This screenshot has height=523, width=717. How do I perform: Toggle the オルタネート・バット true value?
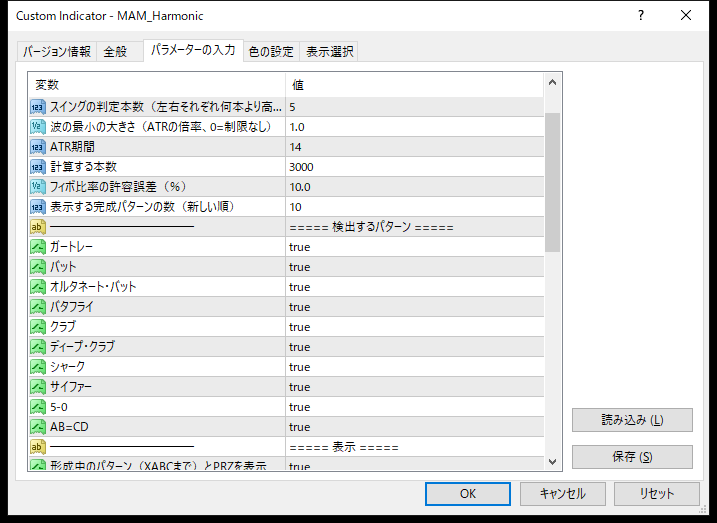(415, 287)
